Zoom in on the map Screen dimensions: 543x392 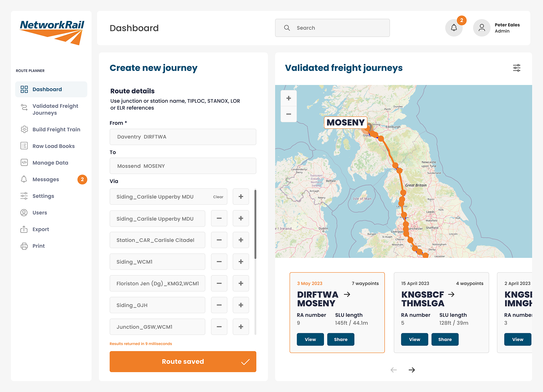[x=289, y=98]
